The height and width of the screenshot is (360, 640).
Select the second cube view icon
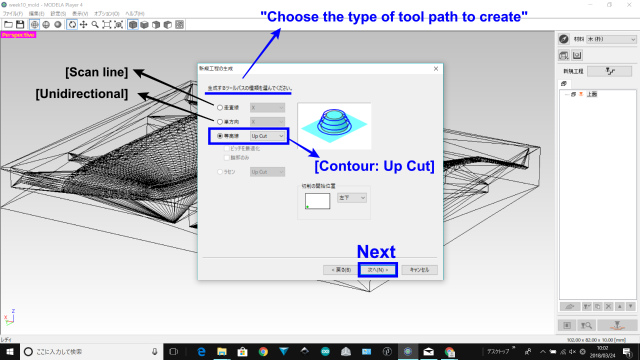[x=144, y=25]
